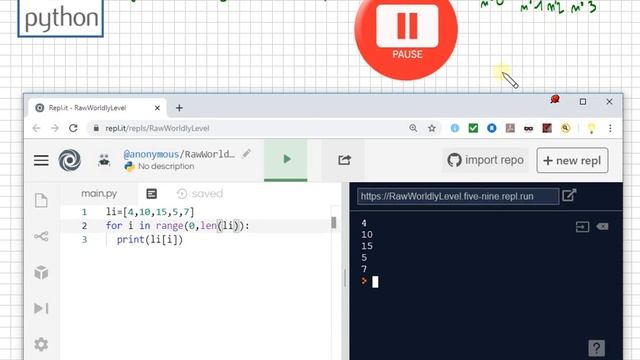This screenshot has height=360, width=640.
Task: Click the green checkmark extension icon
Action: 473,128
